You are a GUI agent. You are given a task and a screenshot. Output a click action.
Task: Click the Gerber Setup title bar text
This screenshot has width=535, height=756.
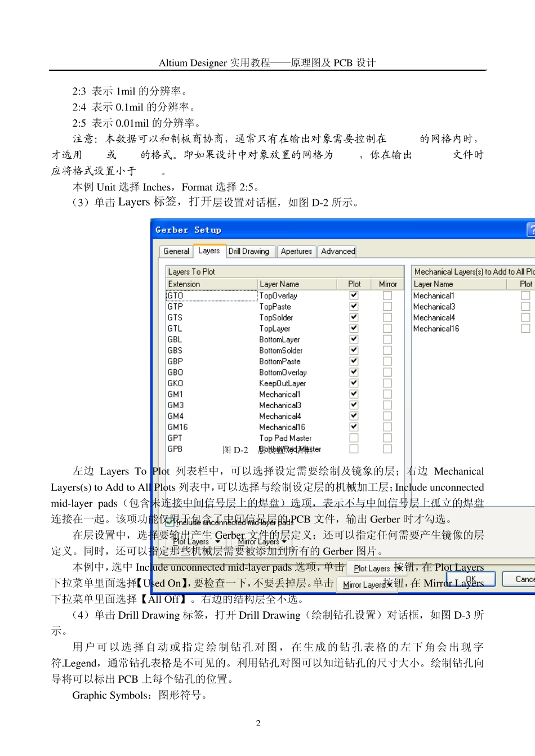[x=188, y=230]
